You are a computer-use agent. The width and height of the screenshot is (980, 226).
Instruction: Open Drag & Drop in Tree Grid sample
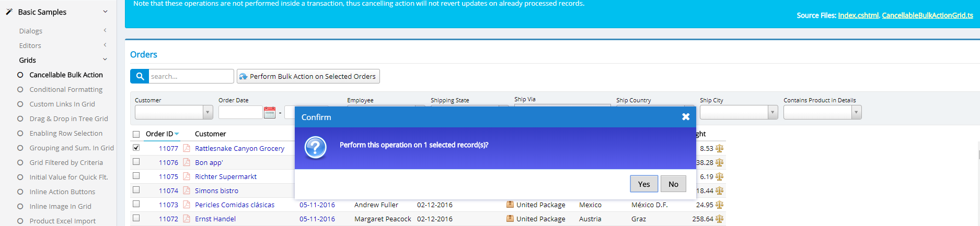[68, 118]
